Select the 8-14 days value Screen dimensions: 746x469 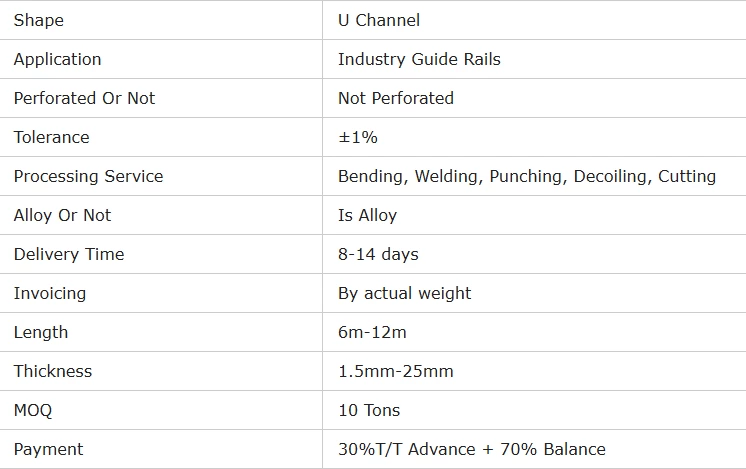point(378,254)
